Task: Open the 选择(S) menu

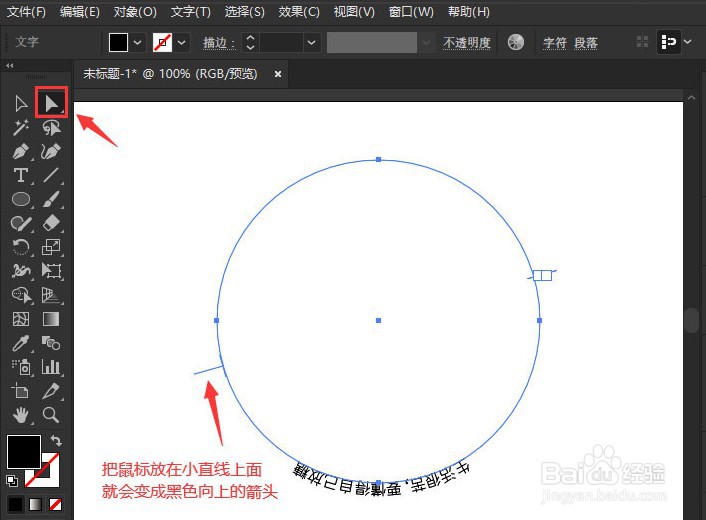Action: click(x=244, y=12)
